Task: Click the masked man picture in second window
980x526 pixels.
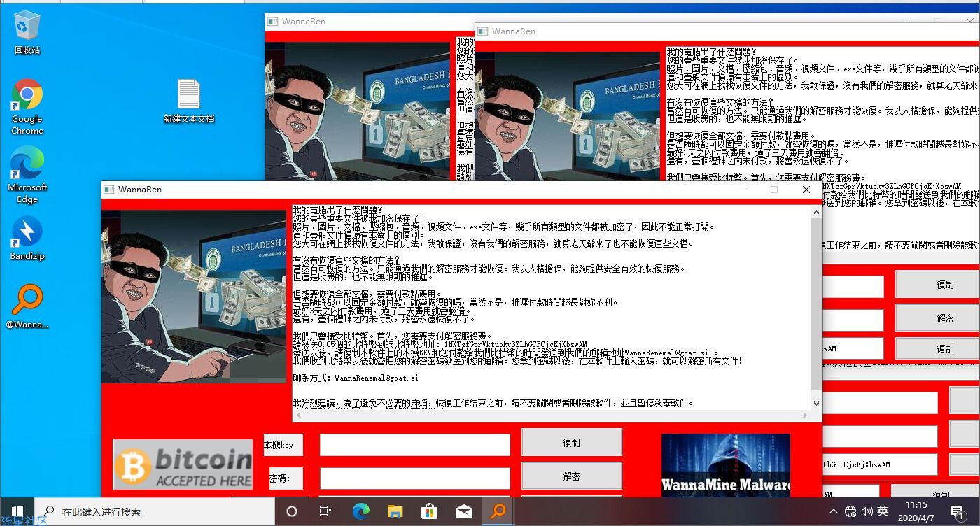Action: (x=567, y=116)
